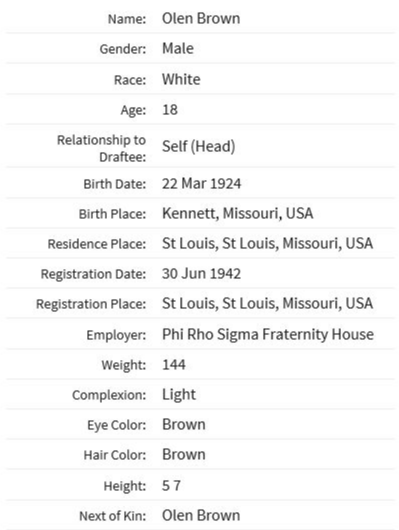Viewport: 399px width, 530px height.
Task: Select the Weight value 144
Action: tap(174, 365)
